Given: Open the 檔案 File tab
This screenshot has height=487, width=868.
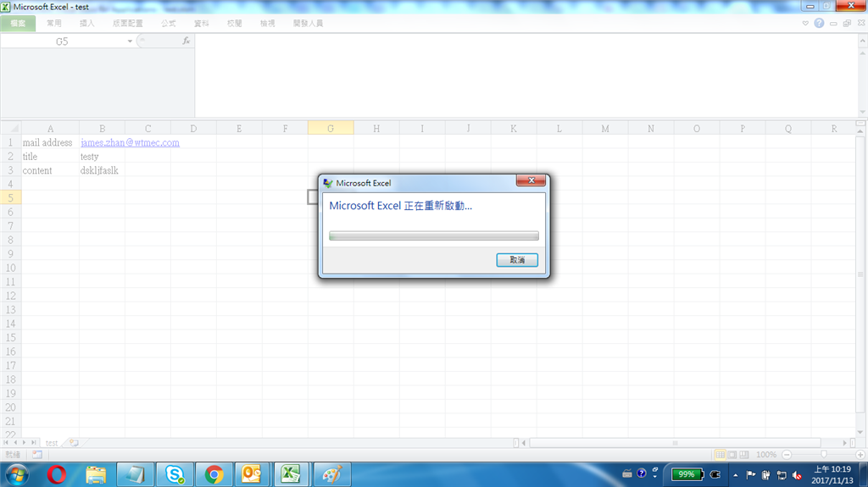Looking at the screenshot, I should click(x=18, y=23).
